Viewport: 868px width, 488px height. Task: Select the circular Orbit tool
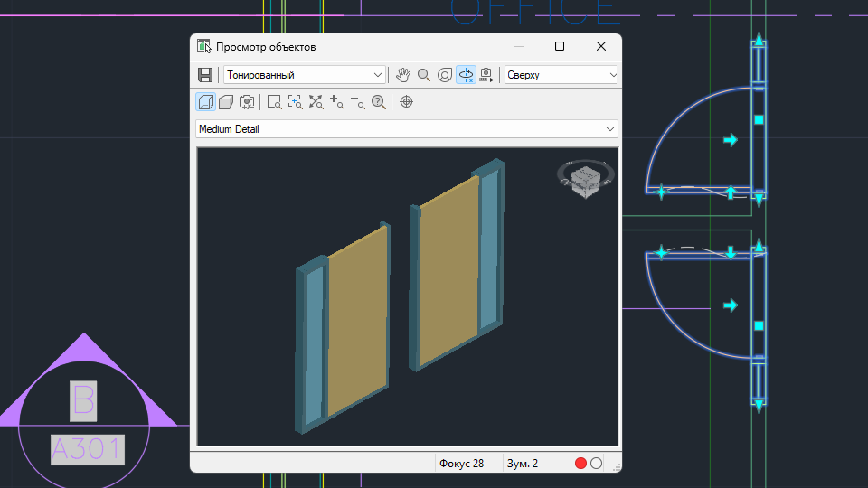point(445,75)
